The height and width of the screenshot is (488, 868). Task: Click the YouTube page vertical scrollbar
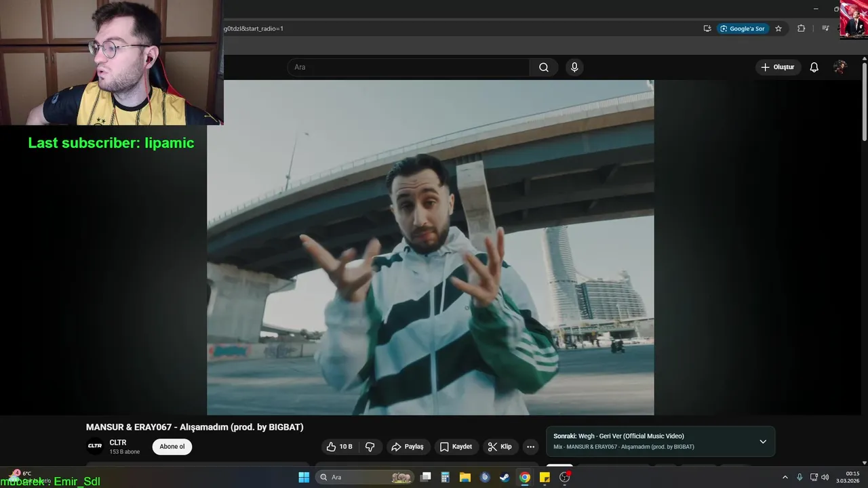(x=864, y=102)
